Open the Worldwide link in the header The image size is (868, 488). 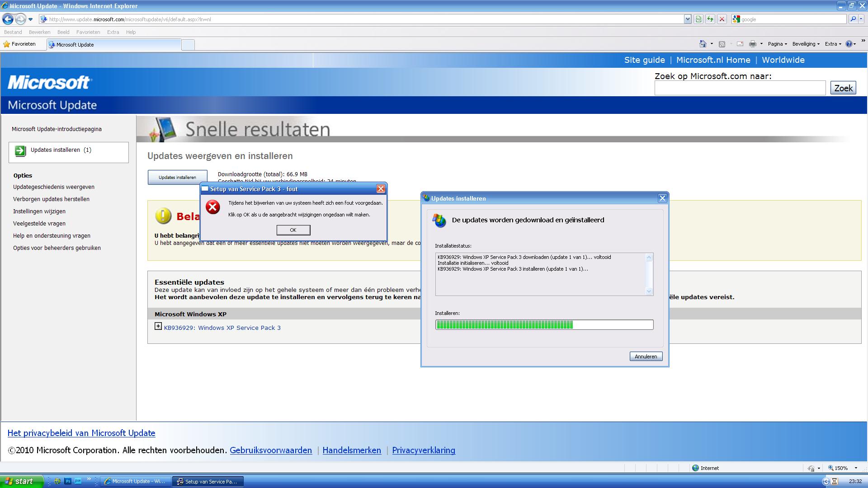click(783, 60)
